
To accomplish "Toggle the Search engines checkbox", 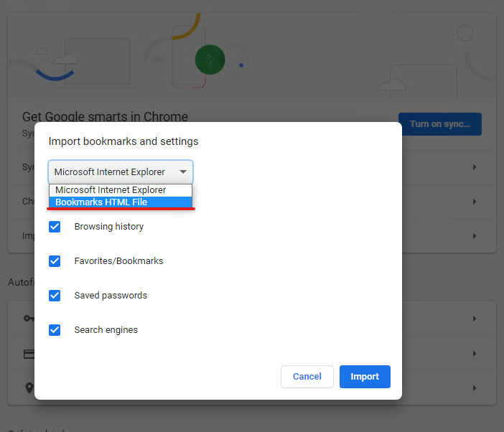I will [55, 330].
